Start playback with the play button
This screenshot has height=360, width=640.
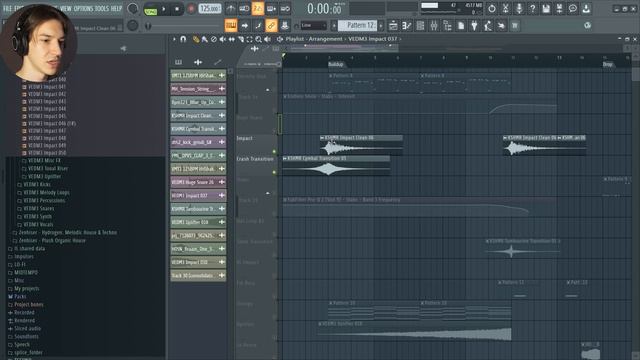[164, 9]
